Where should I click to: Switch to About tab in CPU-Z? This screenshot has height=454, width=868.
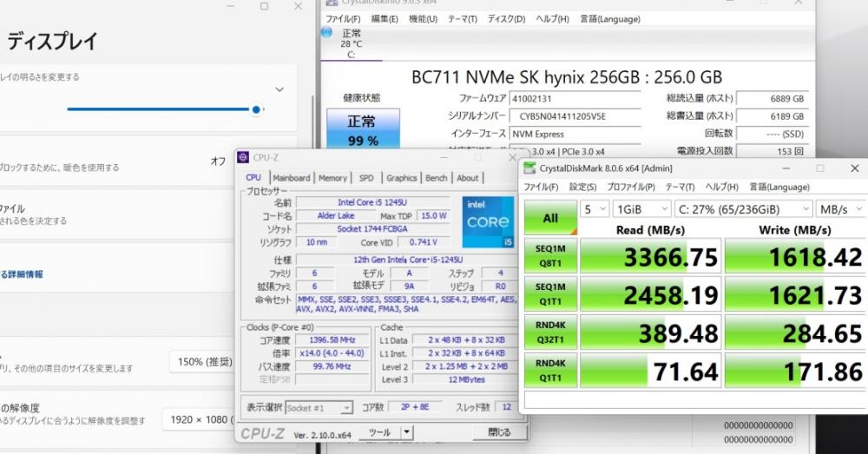pos(468,178)
